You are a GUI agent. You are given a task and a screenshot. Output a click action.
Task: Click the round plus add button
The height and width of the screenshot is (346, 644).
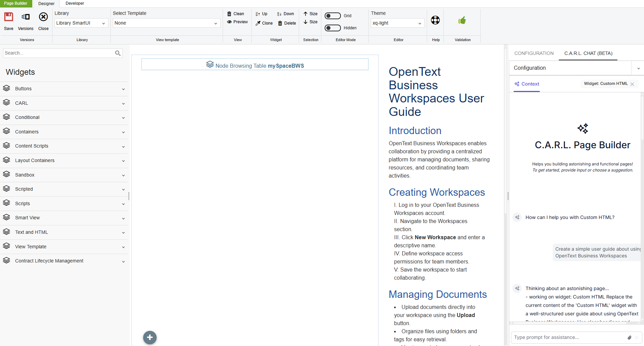[150, 337]
